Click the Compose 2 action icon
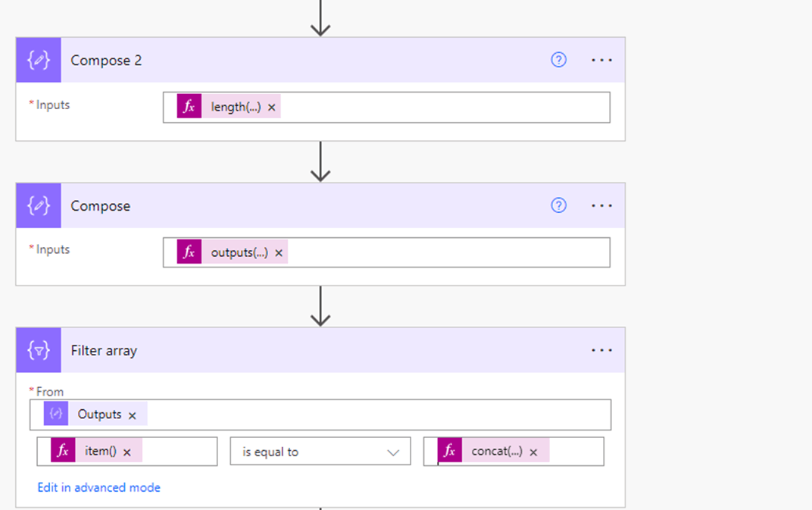The width and height of the screenshot is (812, 510). tap(39, 60)
